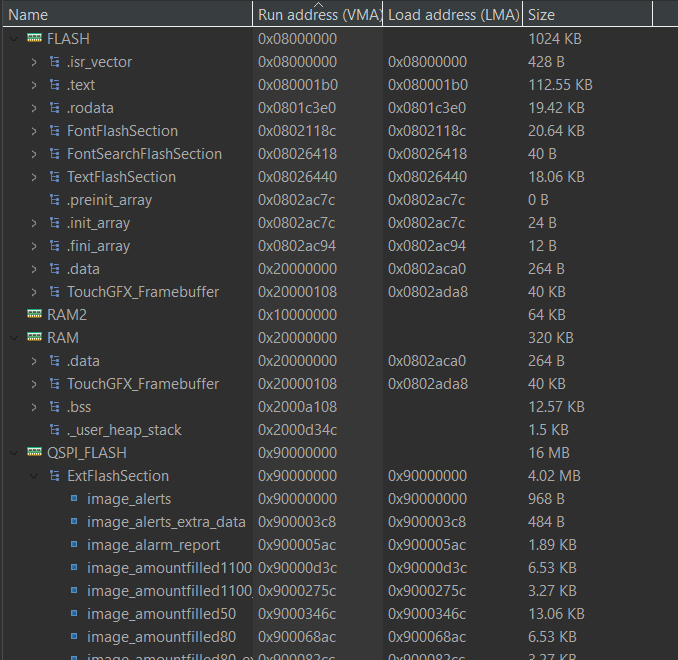Click the 0x10000000 RAM2 address
The width and height of the screenshot is (678, 660).
(x=297, y=315)
